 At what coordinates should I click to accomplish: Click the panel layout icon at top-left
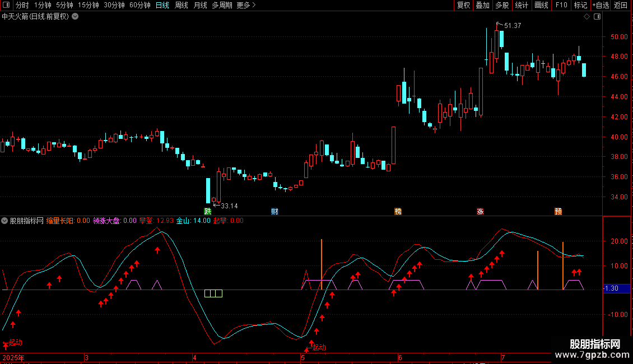pos(6,5)
